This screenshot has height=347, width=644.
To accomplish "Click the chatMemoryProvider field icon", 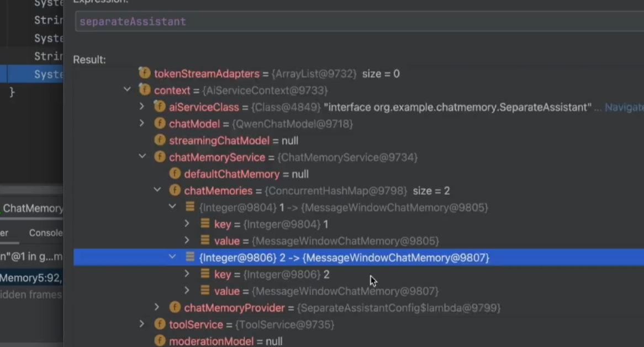I will pyautogui.click(x=175, y=307).
